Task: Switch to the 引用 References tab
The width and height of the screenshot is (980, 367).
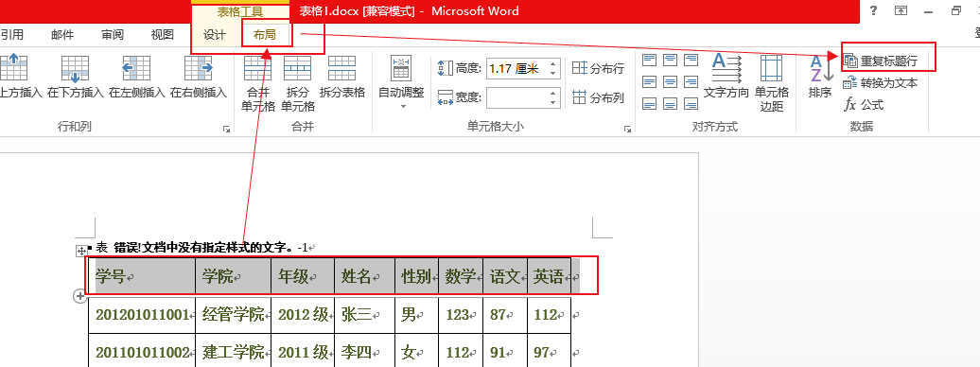Action: [11, 35]
